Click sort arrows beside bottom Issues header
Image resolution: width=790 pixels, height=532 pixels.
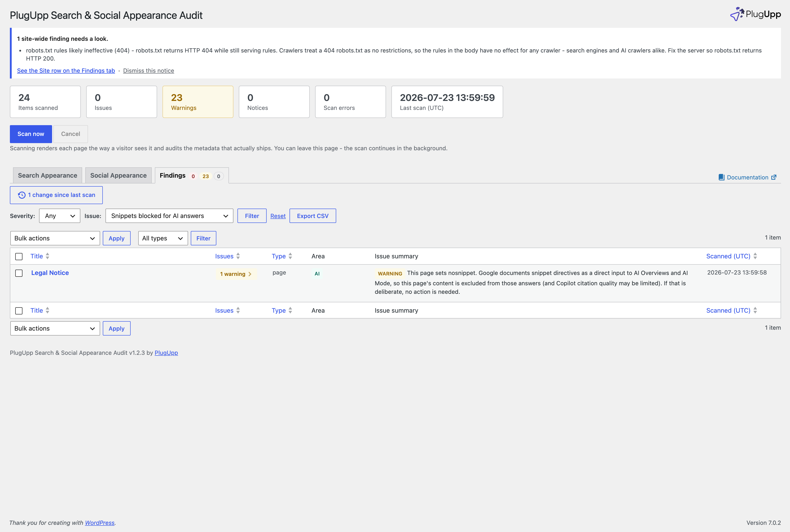click(x=238, y=310)
